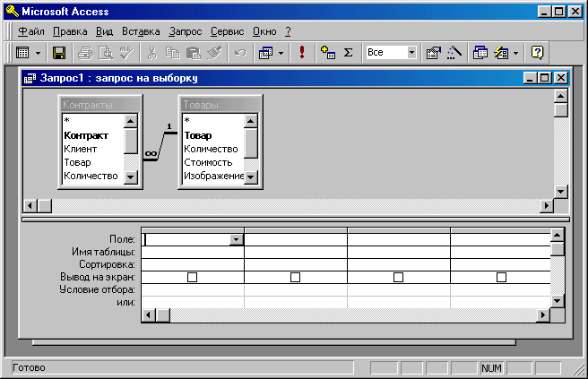Click the Print toolbar icon
The height and width of the screenshot is (379, 588).
click(85, 53)
